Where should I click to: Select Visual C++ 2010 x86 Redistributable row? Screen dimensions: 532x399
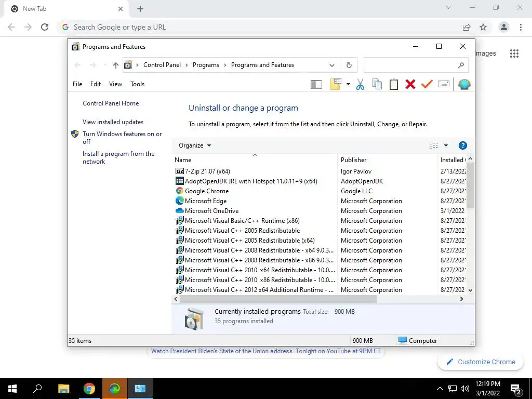coord(255,280)
